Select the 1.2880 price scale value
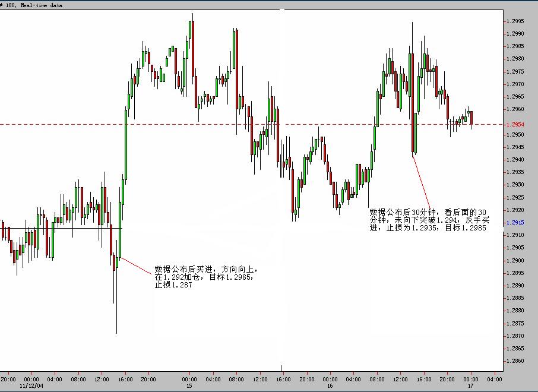 515,311
